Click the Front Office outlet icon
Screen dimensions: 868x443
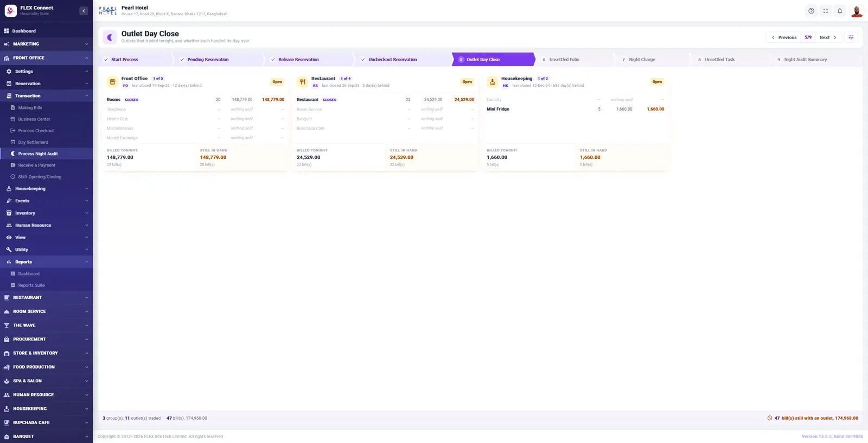click(112, 82)
